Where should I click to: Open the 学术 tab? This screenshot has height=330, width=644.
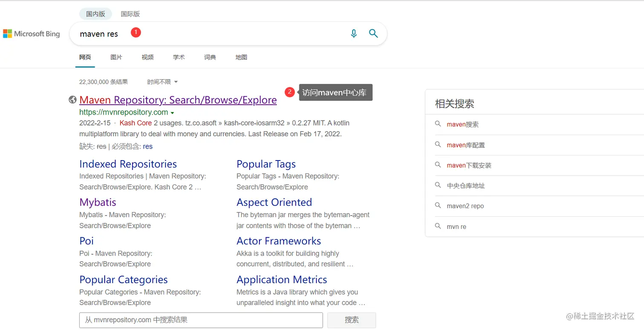click(x=179, y=57)
